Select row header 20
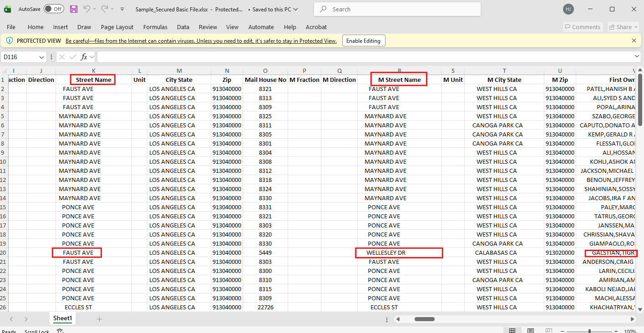This screenshot has width=644, height=333. (4, 252)
